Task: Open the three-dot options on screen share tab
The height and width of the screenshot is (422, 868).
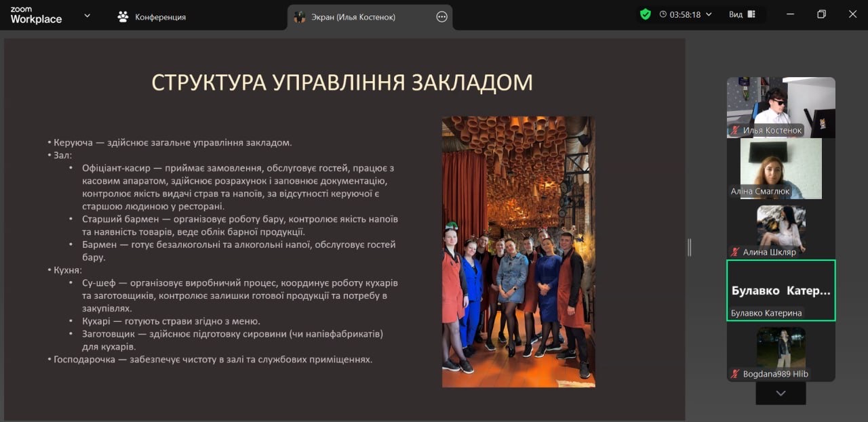Action: point(441,17)
